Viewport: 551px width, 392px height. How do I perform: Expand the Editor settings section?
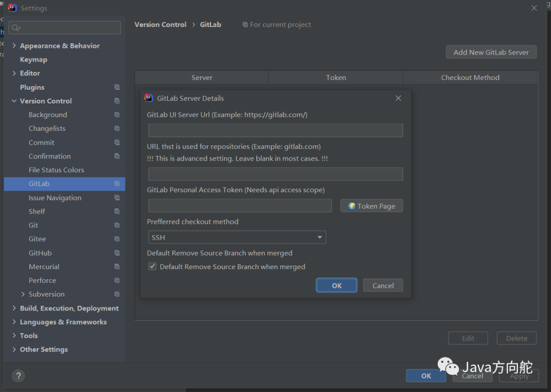click(x=14, y=73)
